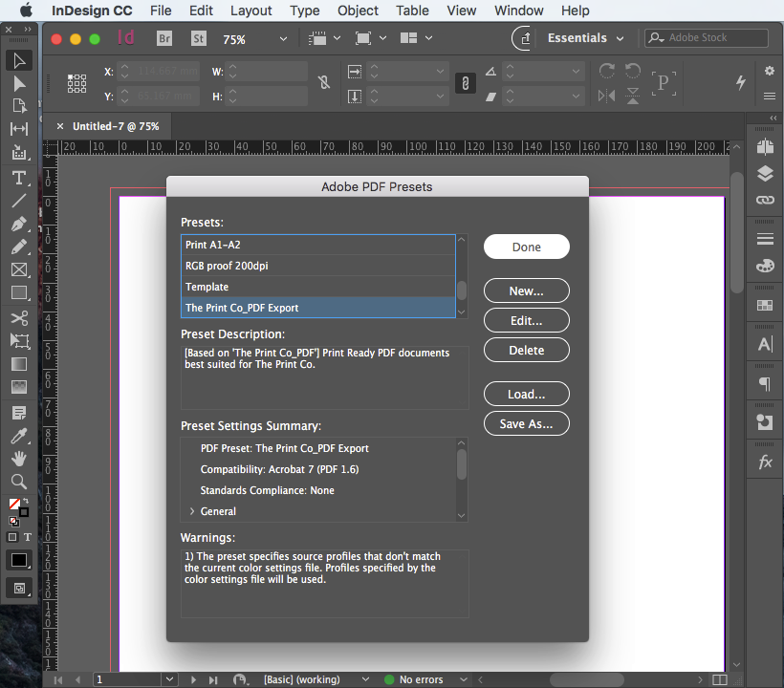The width and height of the screenshot is (784, 688).
Task: Open the Color palette panel icon
Action: point(765,266)
